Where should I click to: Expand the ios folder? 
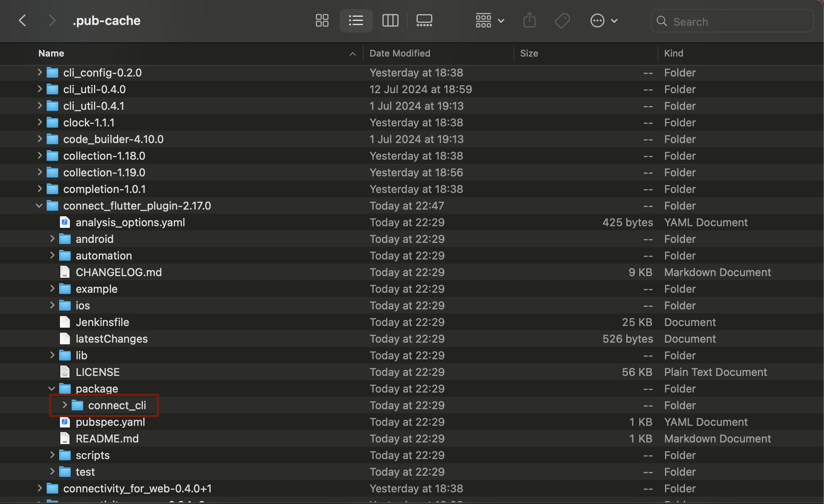coord(52,305)
